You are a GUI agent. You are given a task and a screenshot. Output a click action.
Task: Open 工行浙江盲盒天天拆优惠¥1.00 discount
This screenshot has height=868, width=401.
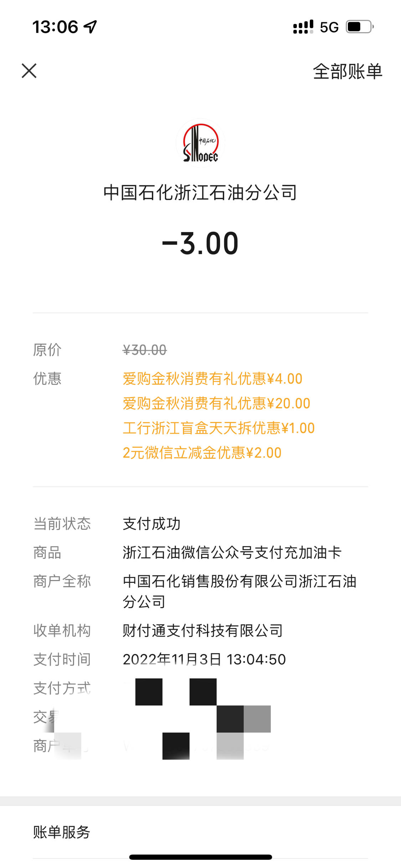click(x=219, y=428)
